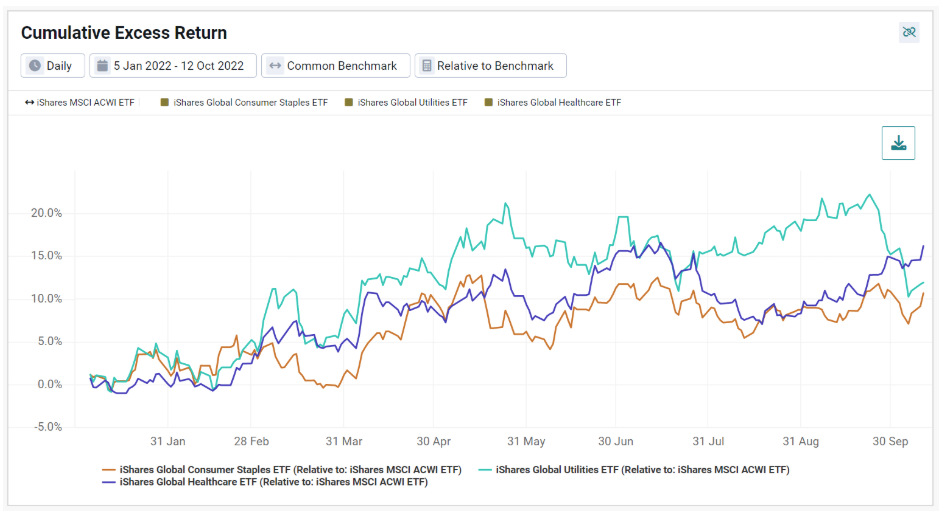Click the iShares Global Consumer Staples ETF color swatch
Image resolution: width=940 pixels, height=513 pixels.
(165, 102)
